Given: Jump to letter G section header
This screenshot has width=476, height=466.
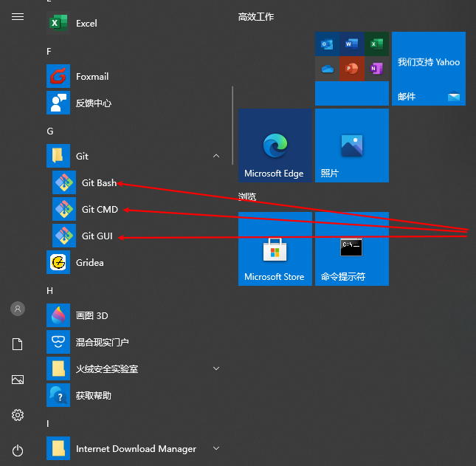Looking at the screenshot, I should pyautogui.click(x=50, y=131).
